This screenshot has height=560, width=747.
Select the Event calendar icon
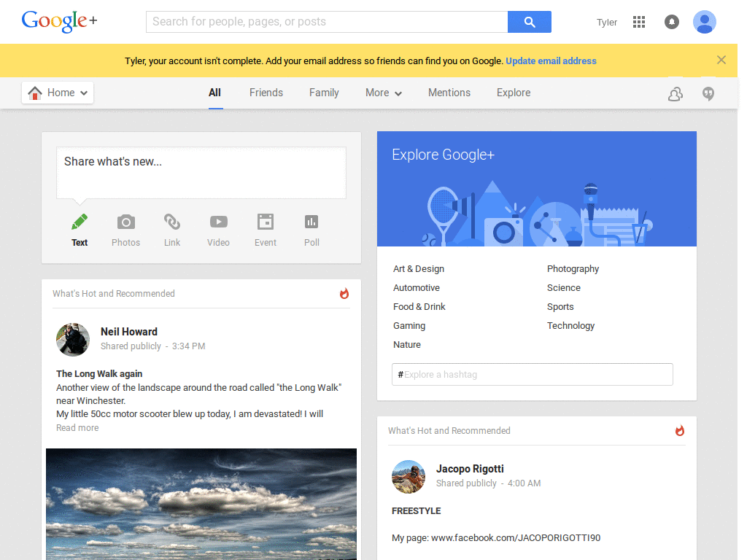coord(266,222)
